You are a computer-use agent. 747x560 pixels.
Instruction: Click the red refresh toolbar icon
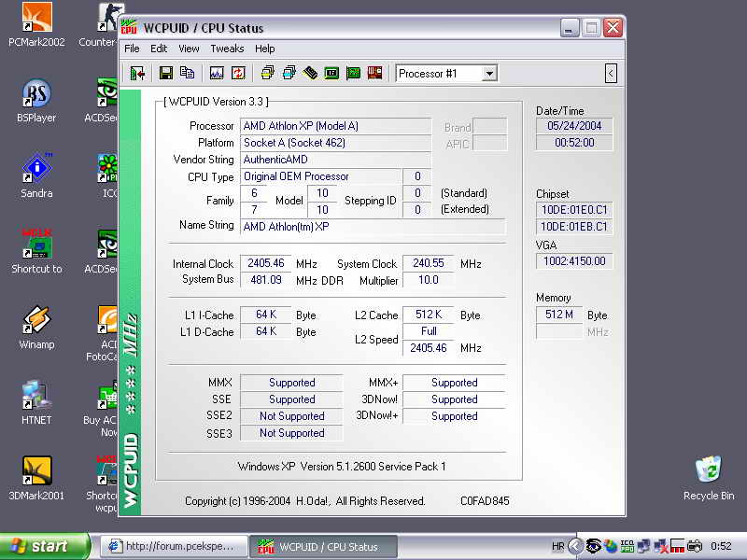238,73
